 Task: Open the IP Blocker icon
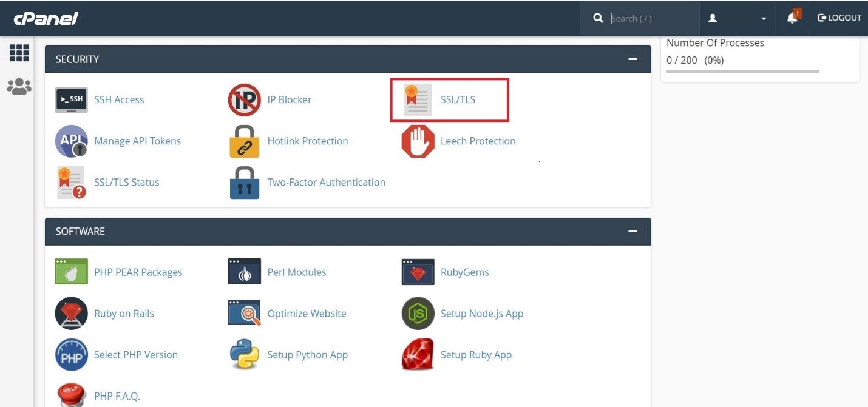(245, 99)
